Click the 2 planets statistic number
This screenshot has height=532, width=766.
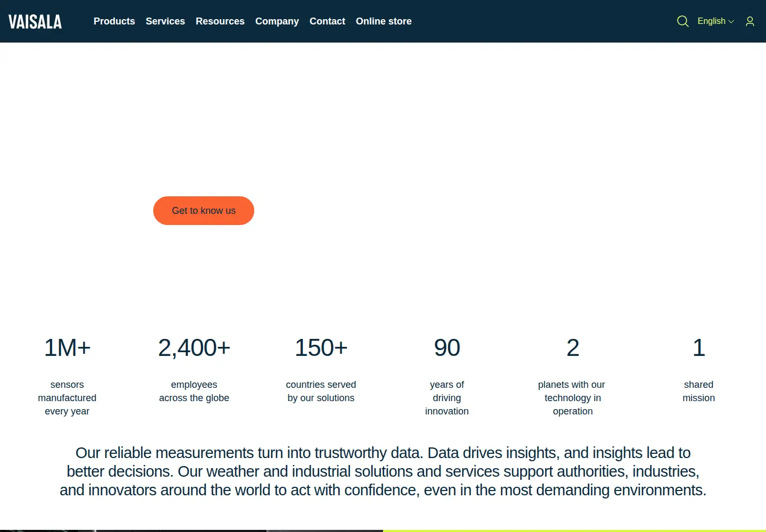[573, 348]
